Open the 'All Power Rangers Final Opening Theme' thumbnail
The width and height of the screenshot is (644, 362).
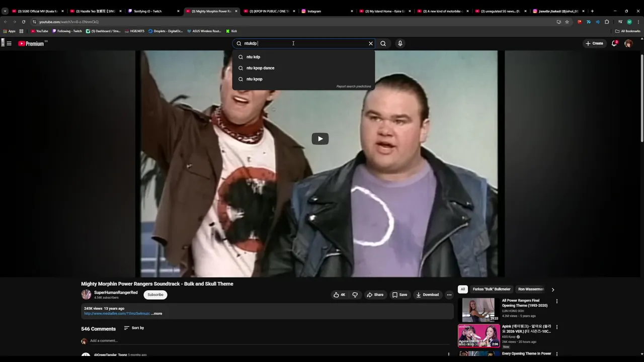478,310
